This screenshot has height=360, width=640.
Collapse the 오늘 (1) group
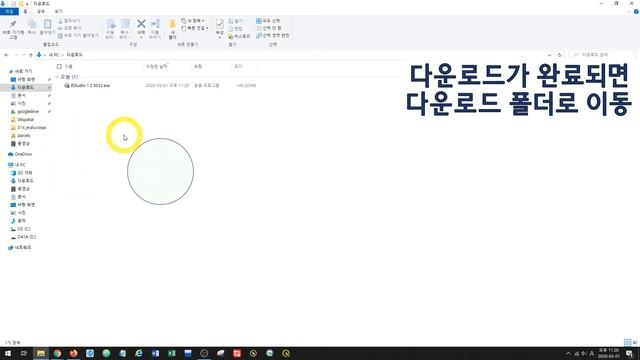[x=57, y=77]
